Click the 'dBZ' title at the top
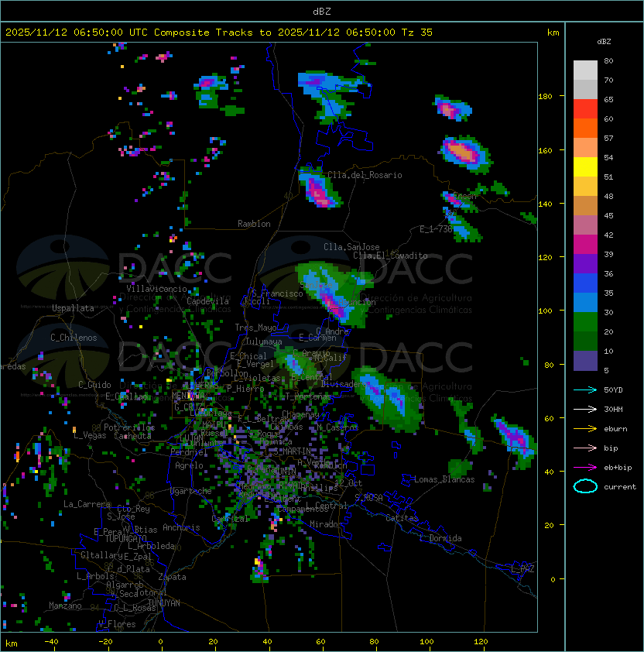 [322, 11]
